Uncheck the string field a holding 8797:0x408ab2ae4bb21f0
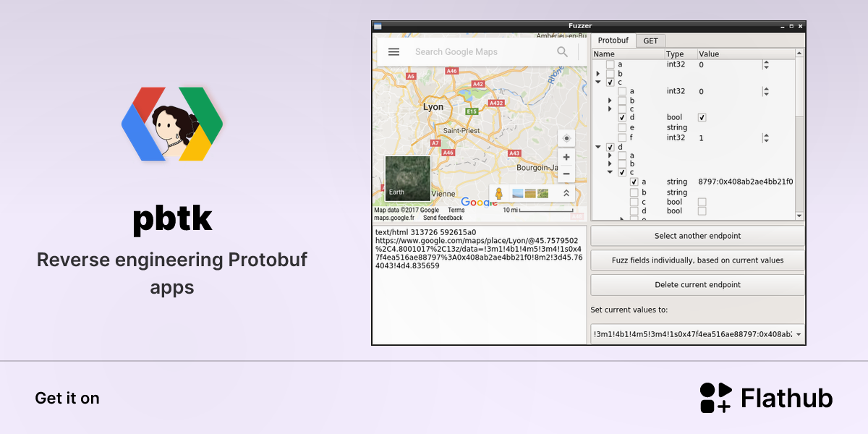Screen dimensions: 868x434 coord(634,182)
